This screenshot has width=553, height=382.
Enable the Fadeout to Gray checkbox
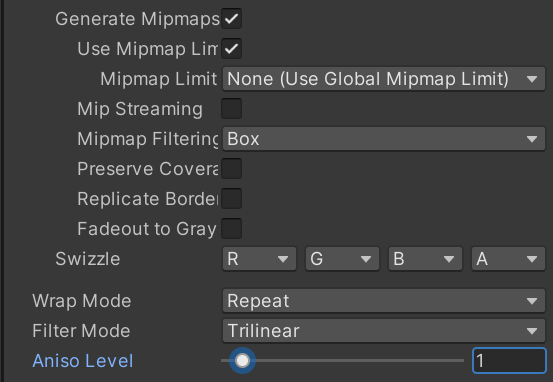tap(231, 229)
